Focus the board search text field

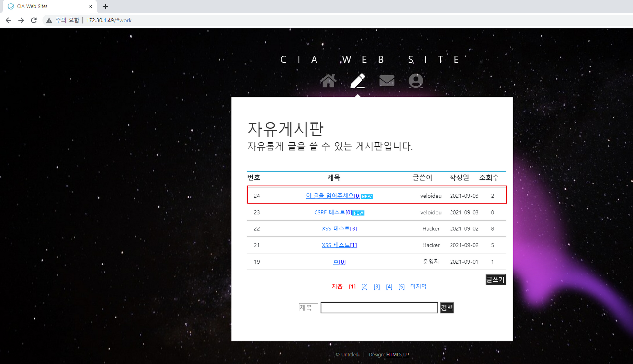[x=379, y=308]
